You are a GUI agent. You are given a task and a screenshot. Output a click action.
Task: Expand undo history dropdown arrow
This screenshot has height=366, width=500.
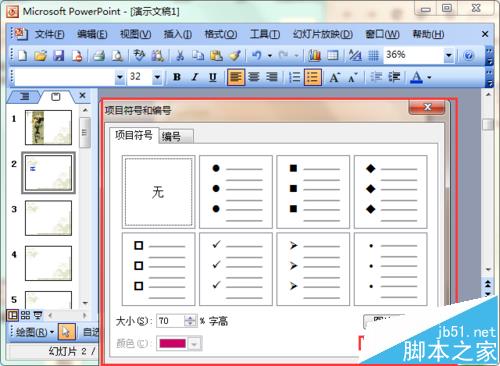[270, 56]
